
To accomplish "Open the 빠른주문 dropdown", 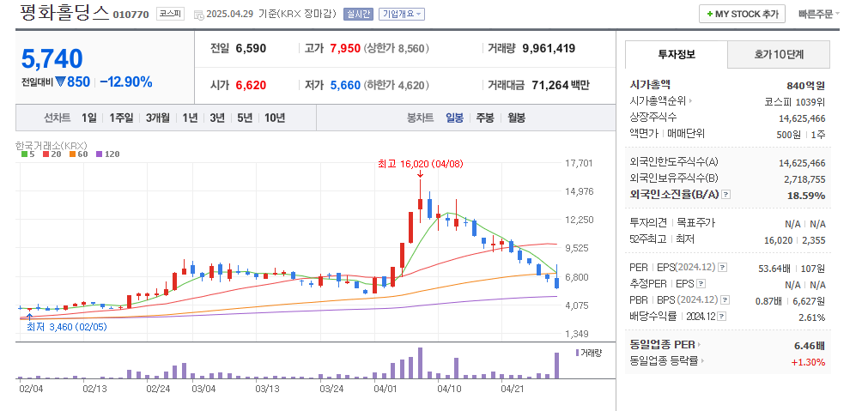I will [x=819, y=15].
